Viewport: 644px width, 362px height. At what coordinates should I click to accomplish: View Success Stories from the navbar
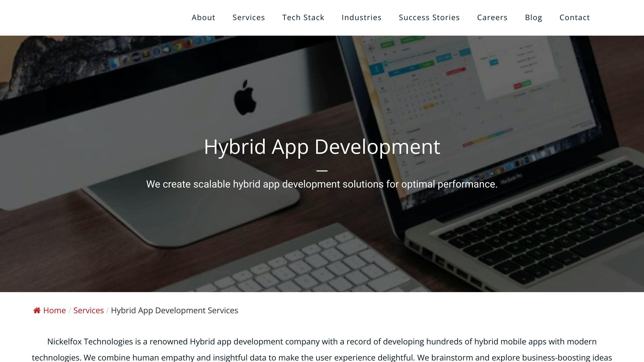click(x=429, y=17)
